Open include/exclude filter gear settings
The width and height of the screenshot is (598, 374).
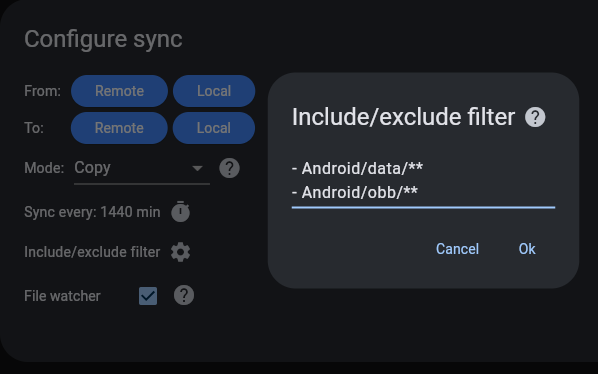point(180,252)
